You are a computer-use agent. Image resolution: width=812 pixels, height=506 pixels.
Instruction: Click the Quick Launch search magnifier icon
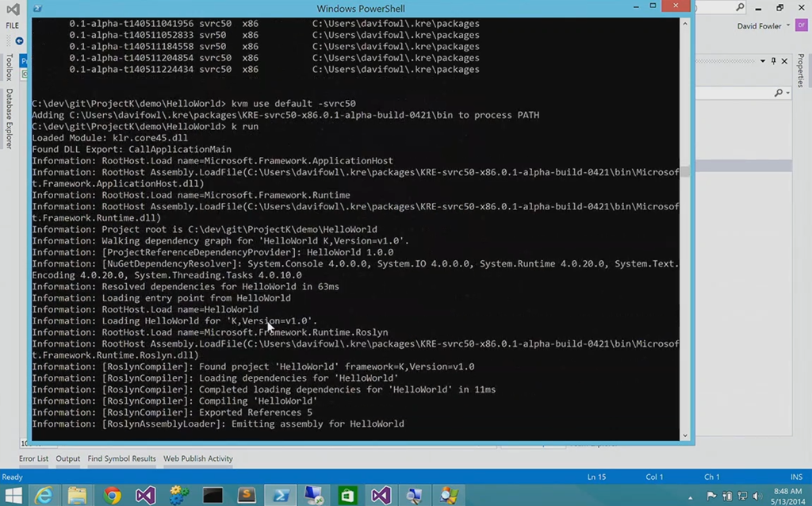coord(740,7)
